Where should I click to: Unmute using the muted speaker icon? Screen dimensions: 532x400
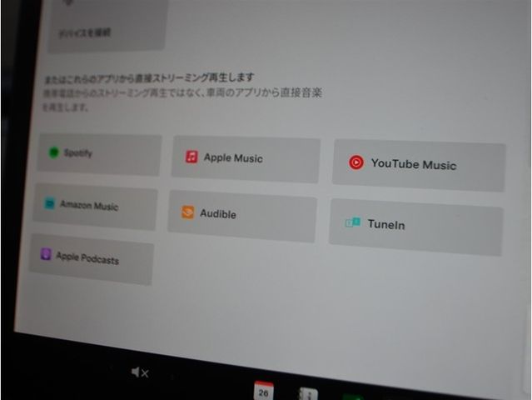(x=140, y=372)
